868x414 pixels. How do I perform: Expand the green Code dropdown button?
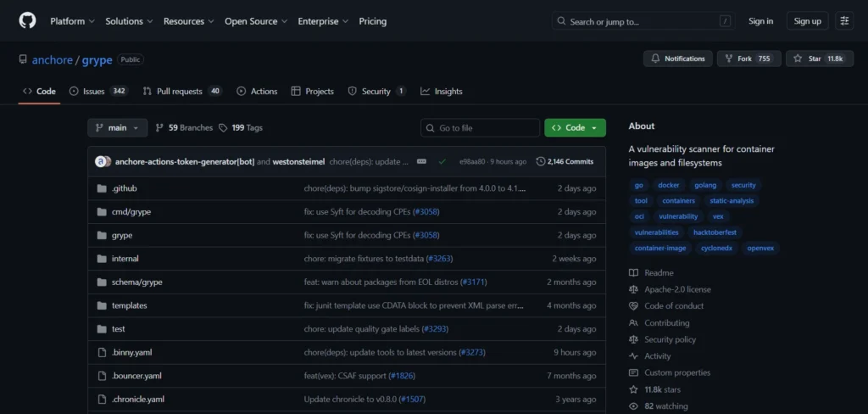[x=576, y=127]
